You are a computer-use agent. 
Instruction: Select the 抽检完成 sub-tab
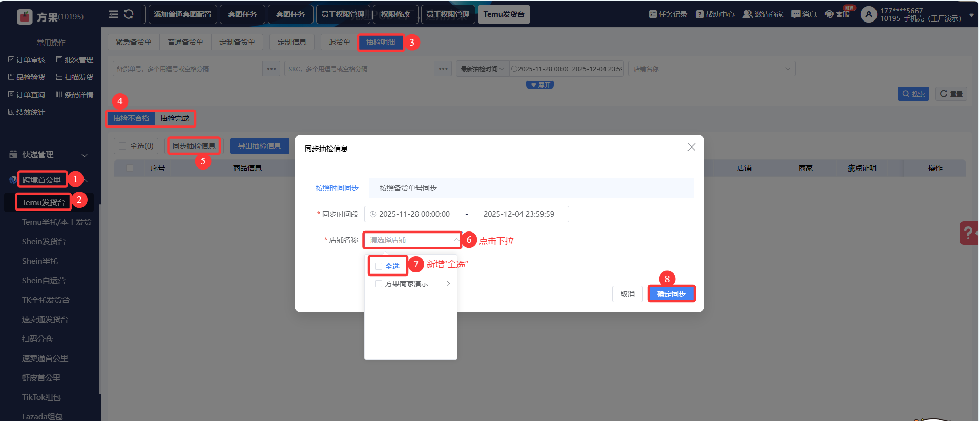[175, 118]
